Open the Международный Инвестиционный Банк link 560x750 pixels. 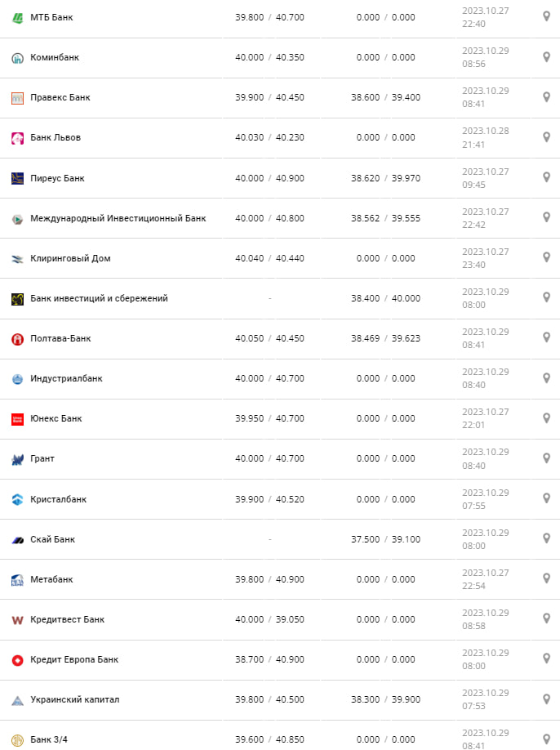pos(118,218)
